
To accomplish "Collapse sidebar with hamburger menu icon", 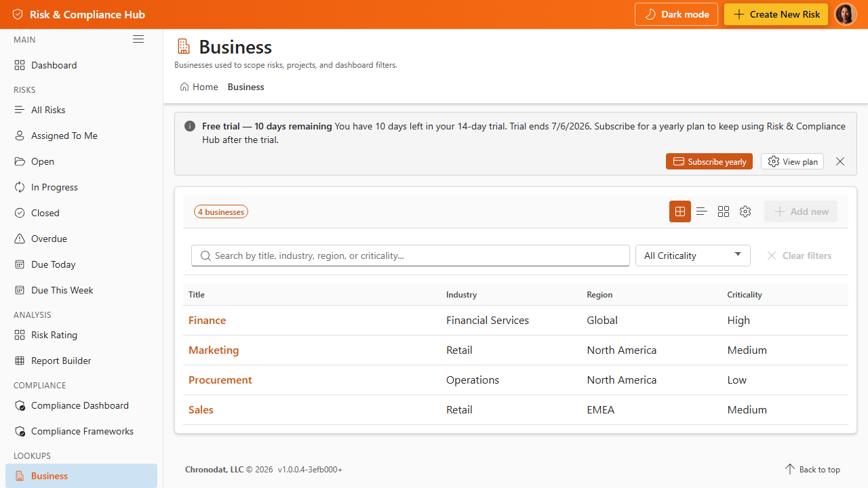I will (x=138, y=39).
